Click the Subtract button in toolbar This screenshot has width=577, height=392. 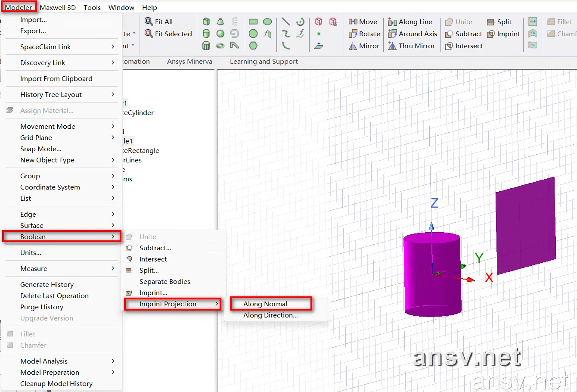pyautogui.click(x=464, y=34)
